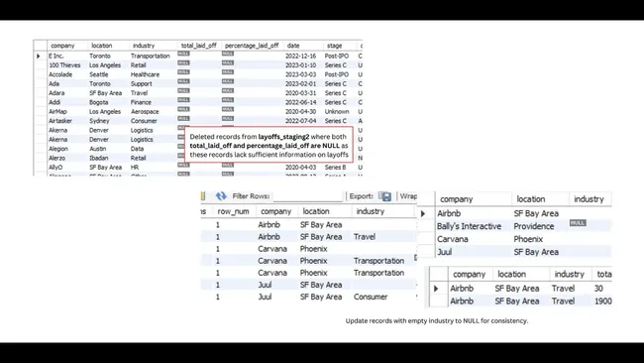644x363 pixels.
Task: Click the Sydney location cell
Action: pyautogui.click(x=99, y=121)
